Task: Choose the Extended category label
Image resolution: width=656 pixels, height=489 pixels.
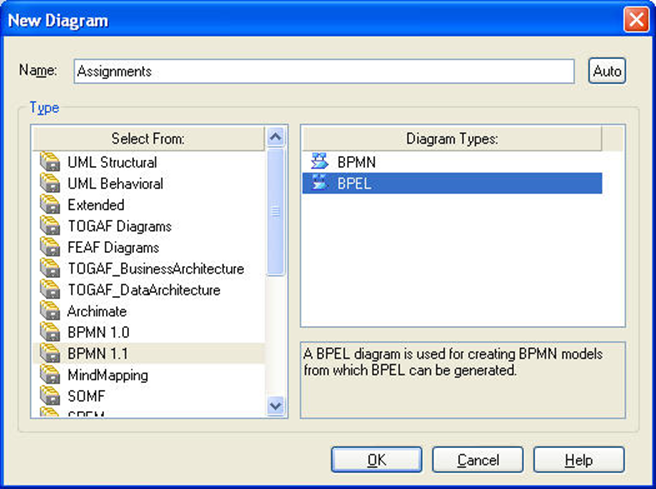Action: [96, 205]
